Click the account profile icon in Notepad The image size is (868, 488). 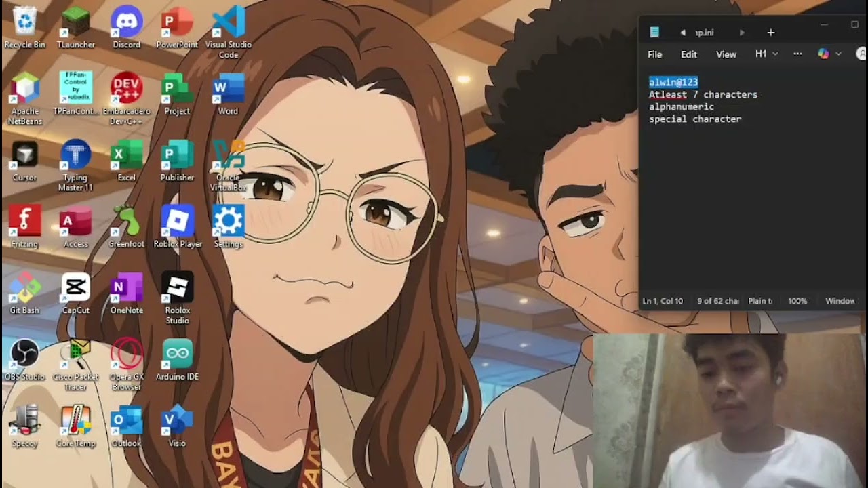click(862, 54)
